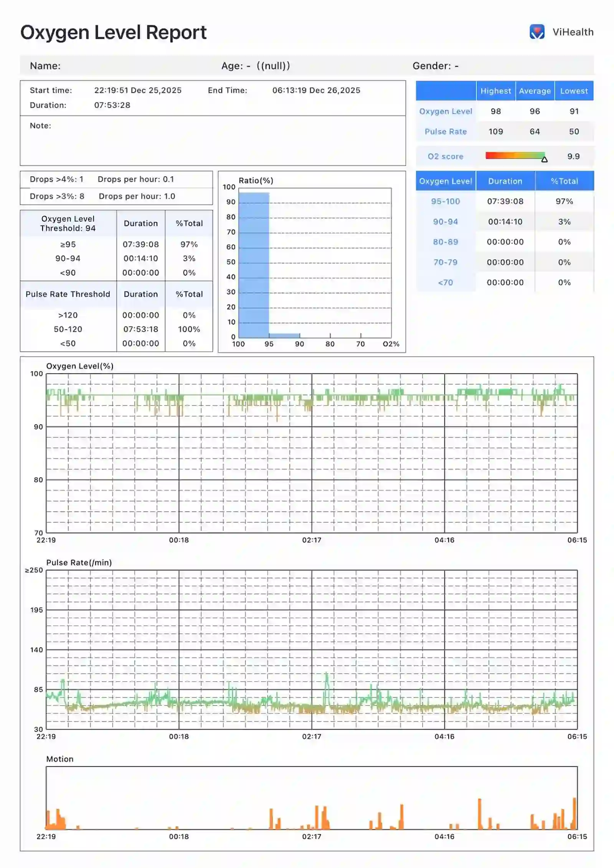614x868 pixels.
Task: Select the 90-94 row in blue table
Action: tap(445, 222)
